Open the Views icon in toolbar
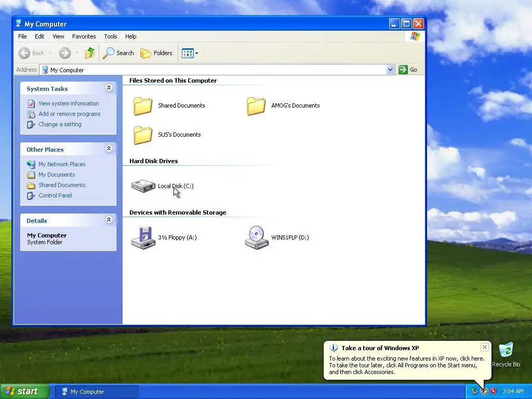The width and height of the screenshot is (532, 399). coord(188,53)
